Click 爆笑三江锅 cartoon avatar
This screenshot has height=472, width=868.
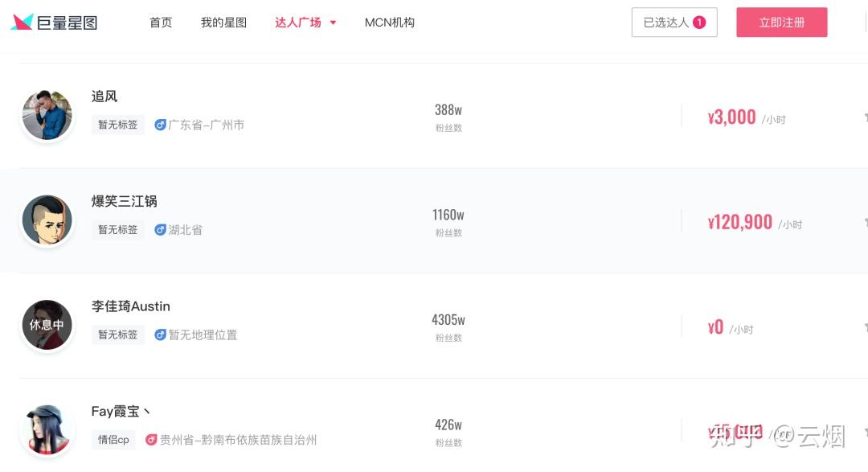click(x=47, y=220)
